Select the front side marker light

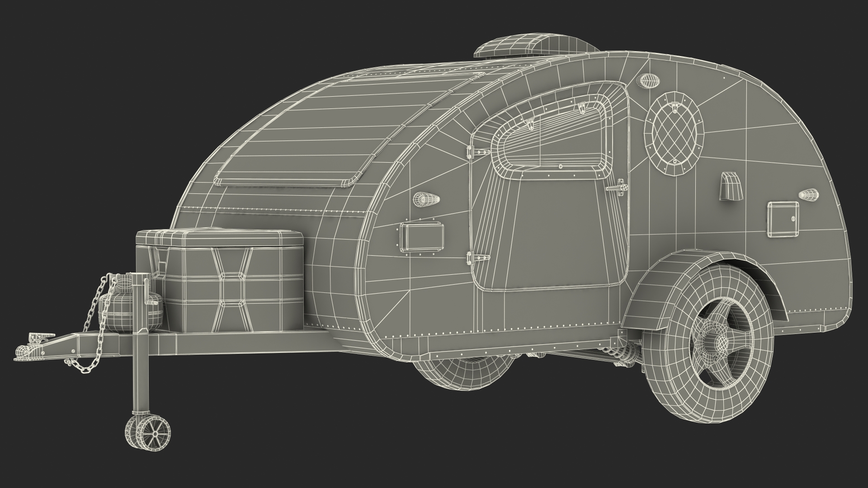click(x=426, y=198)
